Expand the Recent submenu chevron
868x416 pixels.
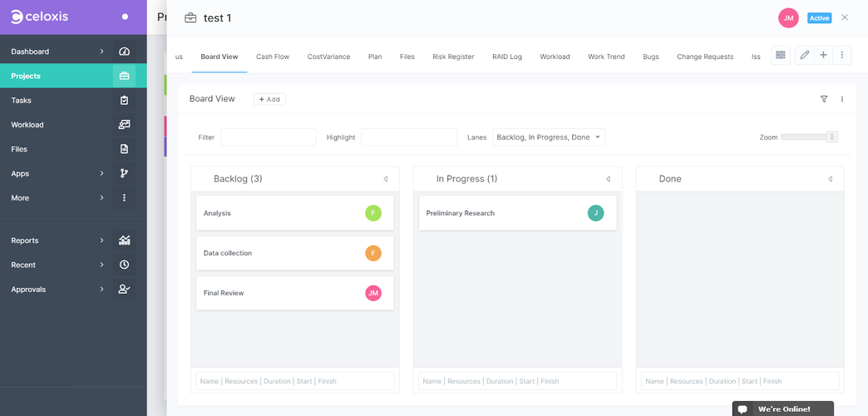(x=102, y=265)
